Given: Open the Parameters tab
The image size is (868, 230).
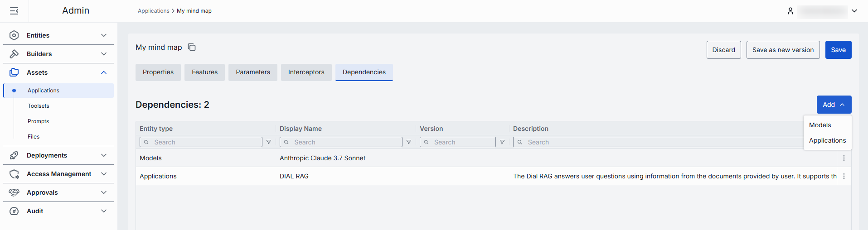Looking at the screenshot, I should pyautogui.click(x=252, y=72).
